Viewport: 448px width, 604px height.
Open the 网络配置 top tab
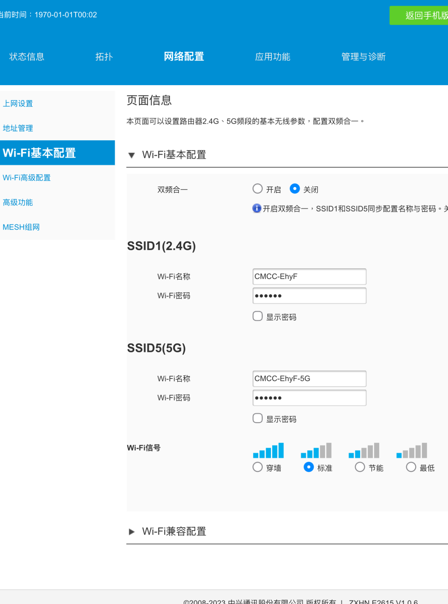click(184, 57)
